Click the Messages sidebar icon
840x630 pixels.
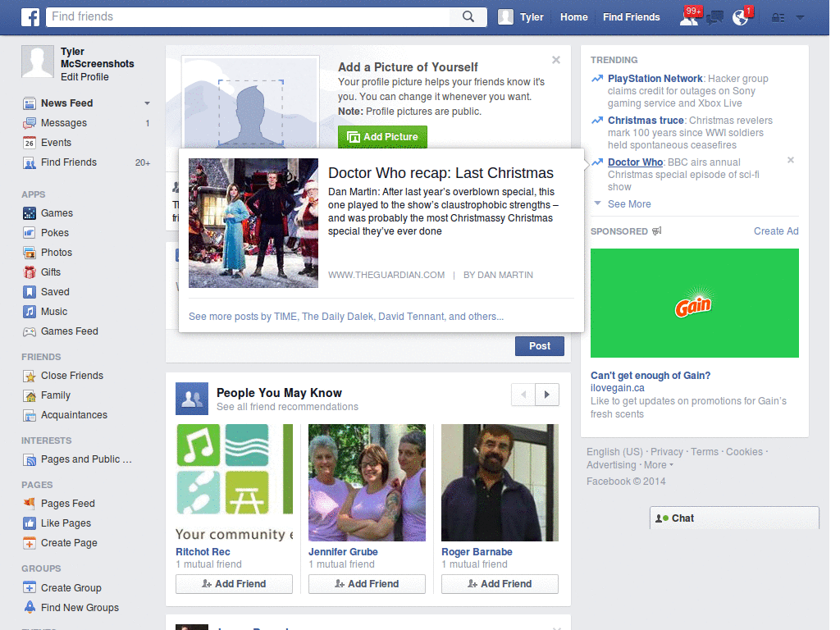[30, 123]
